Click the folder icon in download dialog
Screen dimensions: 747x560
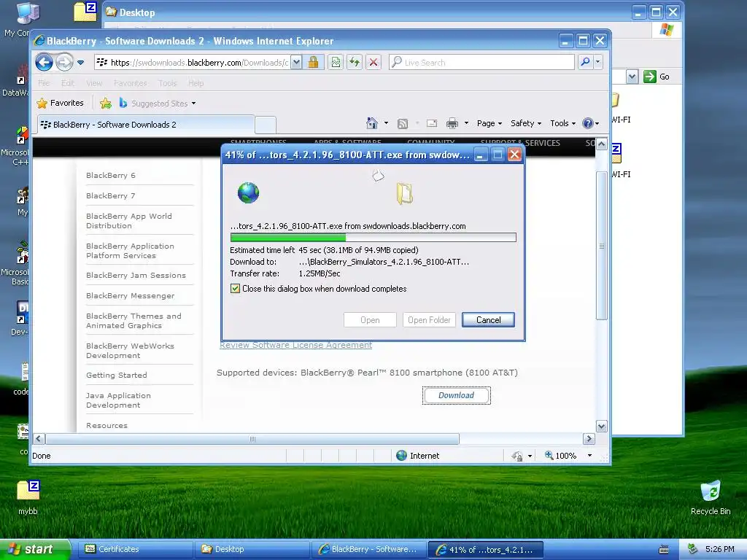pyautogui.click(x=404, y=193)
